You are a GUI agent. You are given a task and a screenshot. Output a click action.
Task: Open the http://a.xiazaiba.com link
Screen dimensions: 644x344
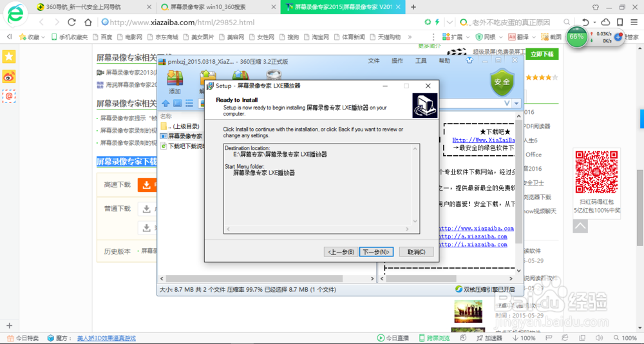(473, 236)
